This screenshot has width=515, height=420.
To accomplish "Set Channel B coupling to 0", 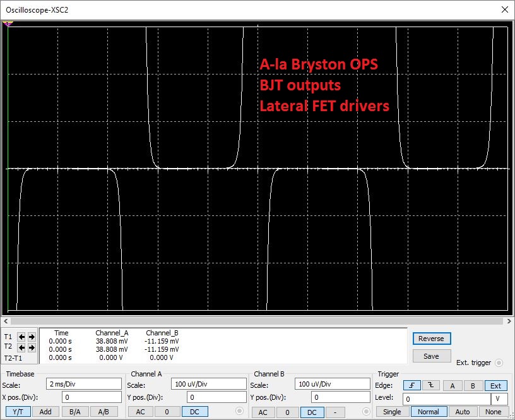I will click(x=287, y=412).
